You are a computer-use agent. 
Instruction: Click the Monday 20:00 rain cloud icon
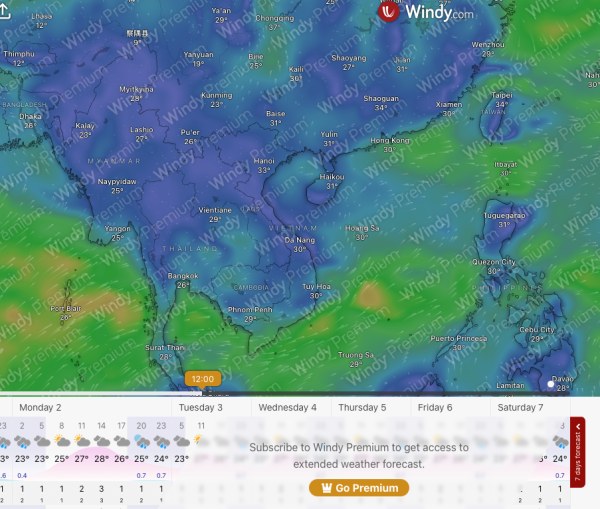tap(140, 441)
